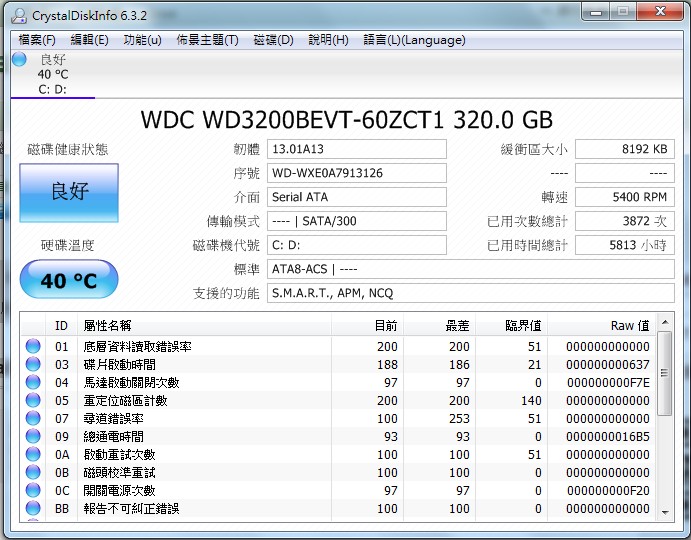
Task: Close the CrystalDiskInfo window
Action: tap(660, 11)
